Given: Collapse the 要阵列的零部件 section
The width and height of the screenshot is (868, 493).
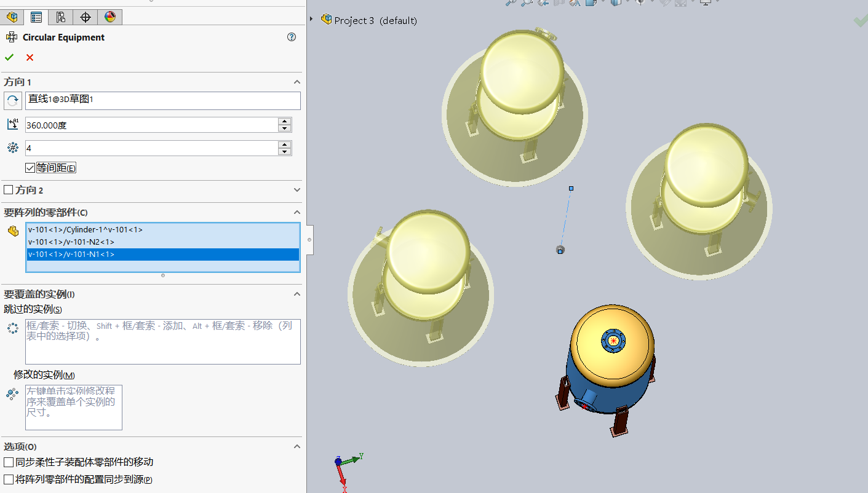Looking at the screenshot, I should [297, 212].
